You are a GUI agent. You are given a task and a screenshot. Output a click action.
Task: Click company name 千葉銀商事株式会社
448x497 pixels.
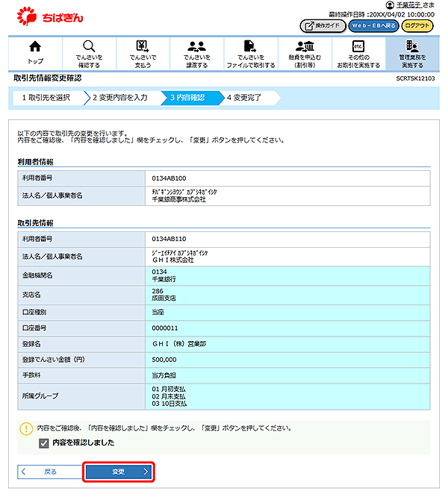click(x=178, y=199)
